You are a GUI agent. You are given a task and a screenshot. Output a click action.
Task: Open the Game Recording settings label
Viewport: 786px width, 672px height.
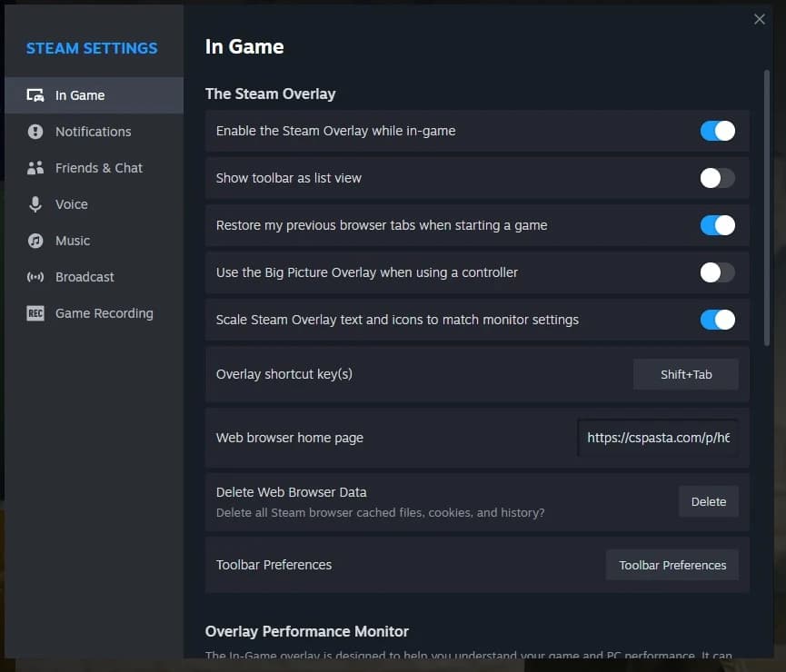(x=104, y=313)
